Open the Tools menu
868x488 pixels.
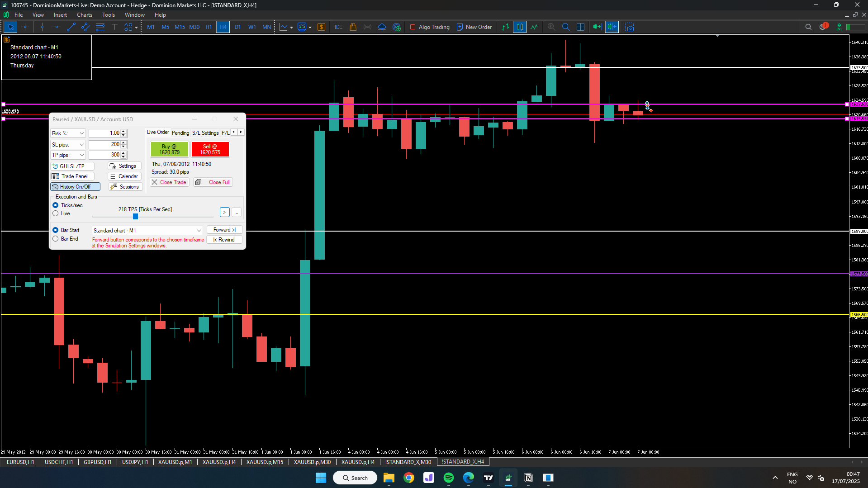coord(109,15)
